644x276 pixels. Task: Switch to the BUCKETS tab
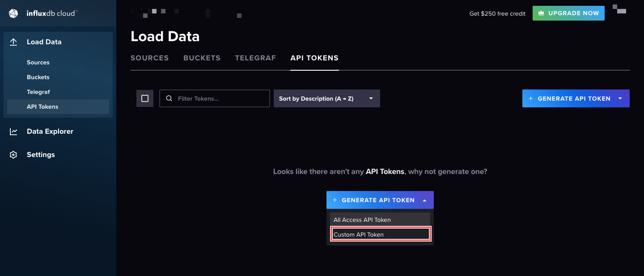pos(201,58)
